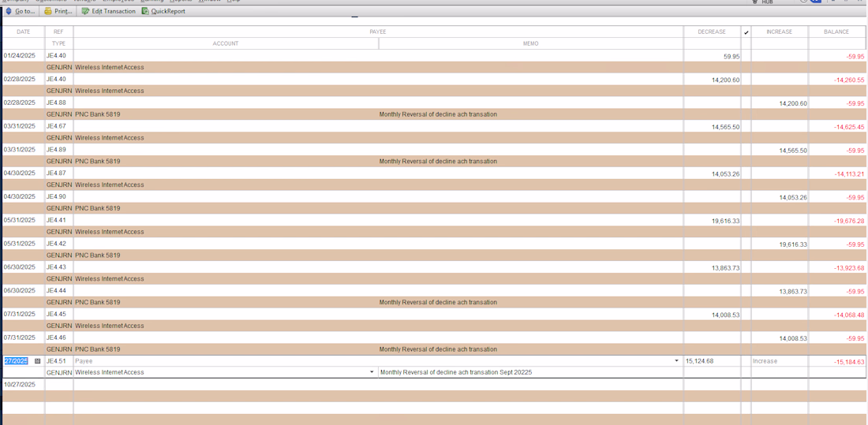Select Wireless Internet Access under the JE4.67 entry
The width and height of the screenshot is (868, 425).
click(x=110, y=138)
